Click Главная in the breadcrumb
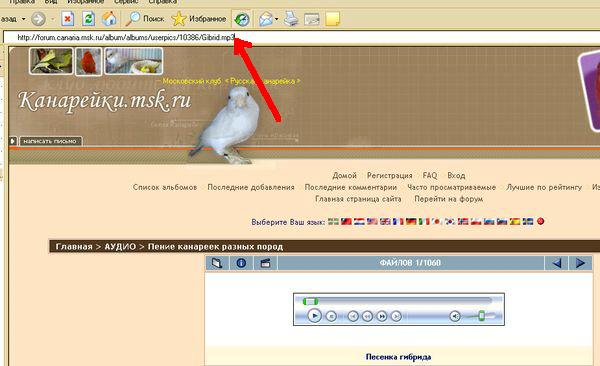Viewport: 600px width, 366px height. 74,247
